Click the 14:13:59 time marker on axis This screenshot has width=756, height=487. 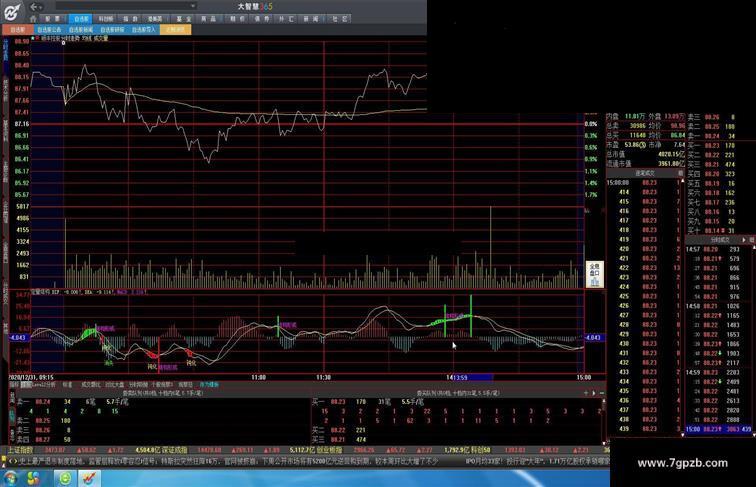click(470, 377)
